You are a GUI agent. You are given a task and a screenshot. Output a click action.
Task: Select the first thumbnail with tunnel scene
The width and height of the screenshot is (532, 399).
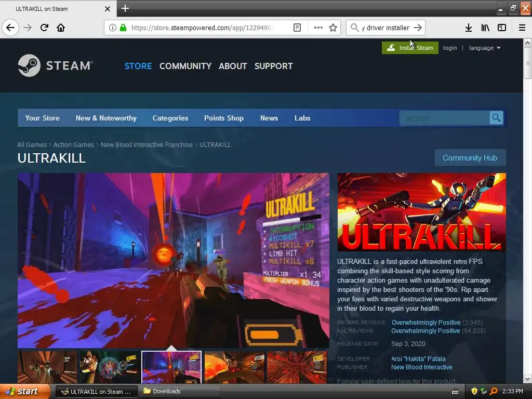pos(47,367)
